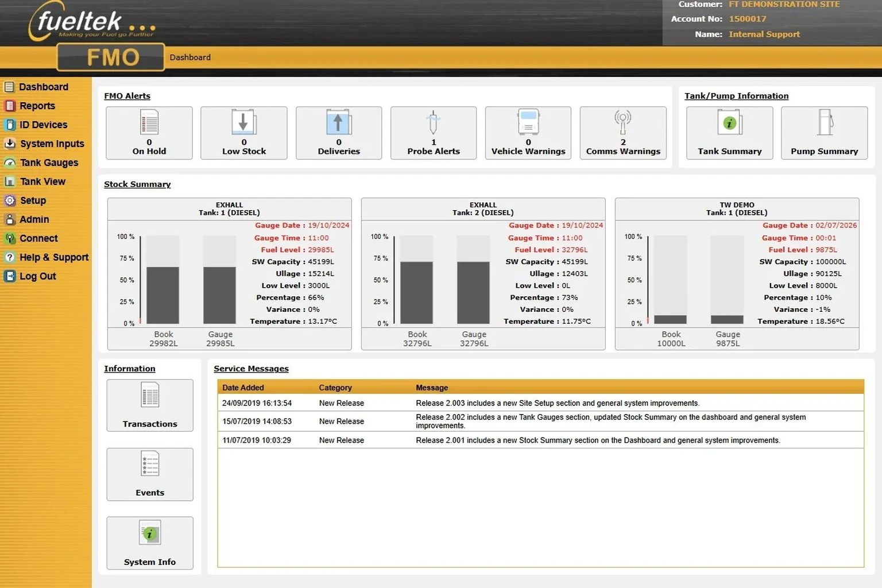The height and width of the screenshot is (588, 882).
Task: Click the TW DEMO Tank: 1 header
Action: [737, 209]
